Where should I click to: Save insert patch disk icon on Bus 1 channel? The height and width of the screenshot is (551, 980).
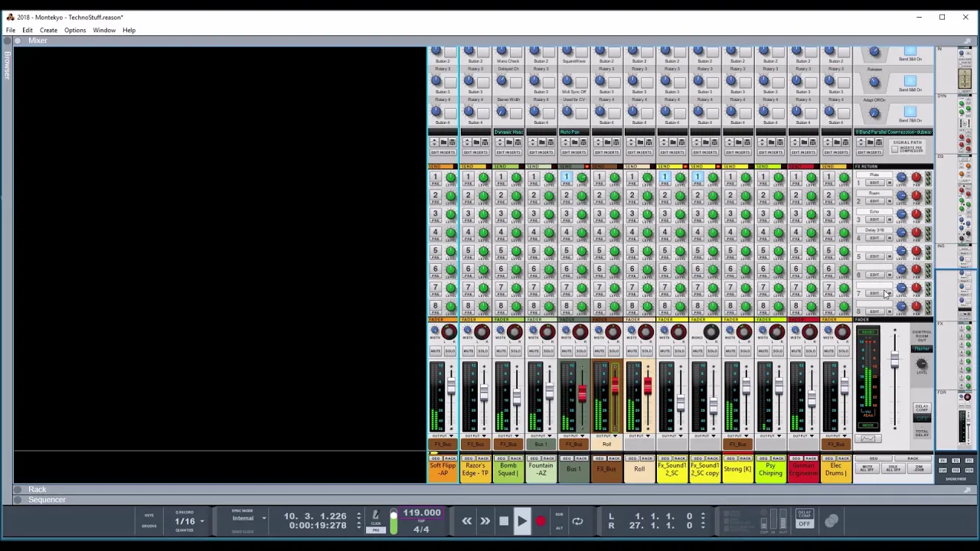[x=583, y=142]
